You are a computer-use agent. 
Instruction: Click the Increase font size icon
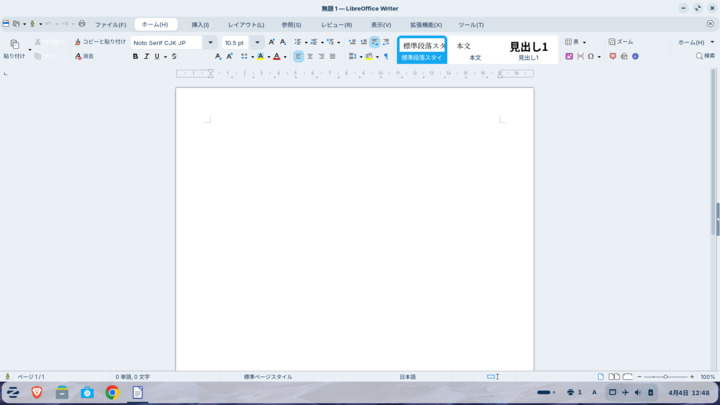[271, 42]
